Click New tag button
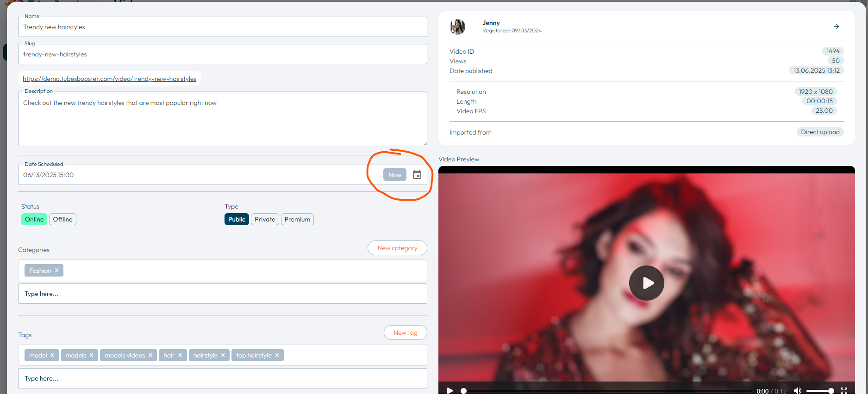The width and height of the screenshot is (868, 394). 406,332
